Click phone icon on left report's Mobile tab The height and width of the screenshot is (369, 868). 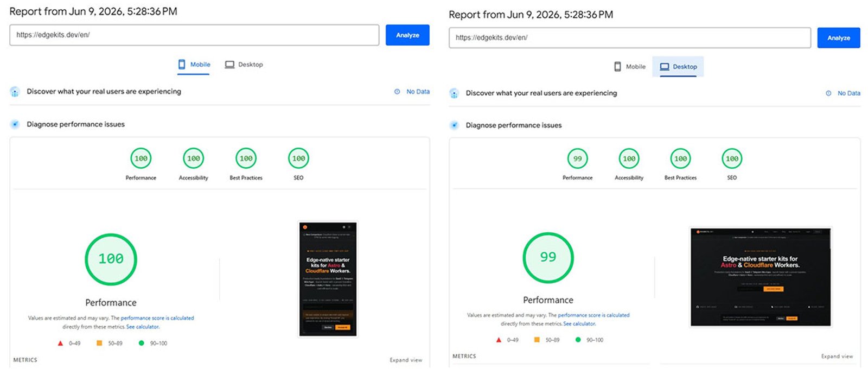click(x=182, y=65)
